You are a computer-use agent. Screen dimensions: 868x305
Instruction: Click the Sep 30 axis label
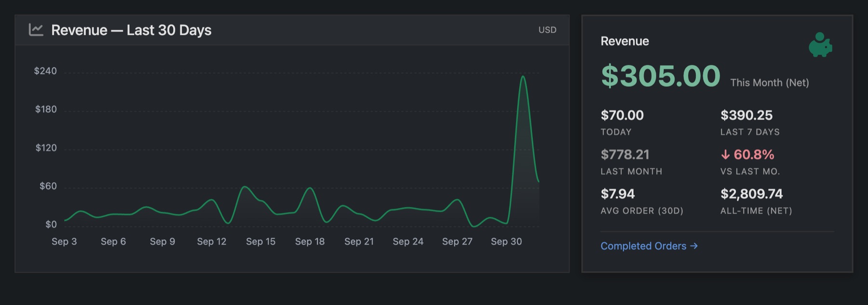[x=506, y=241]
